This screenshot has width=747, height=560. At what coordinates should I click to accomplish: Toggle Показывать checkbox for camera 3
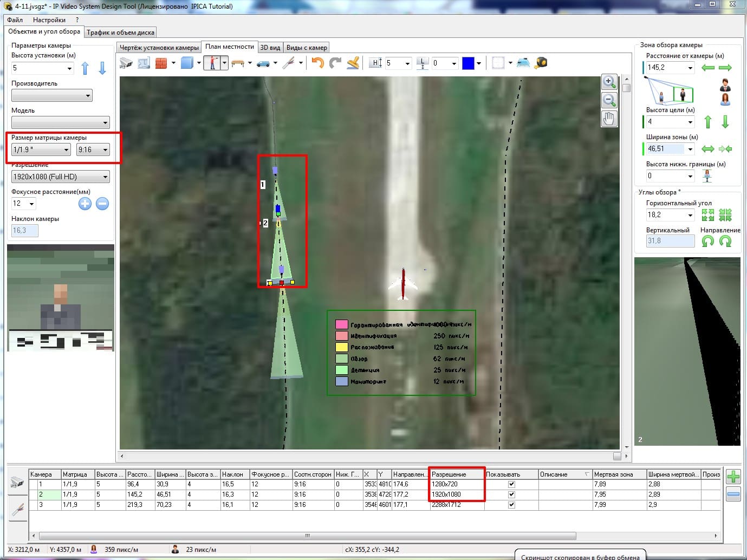point(511,505)
